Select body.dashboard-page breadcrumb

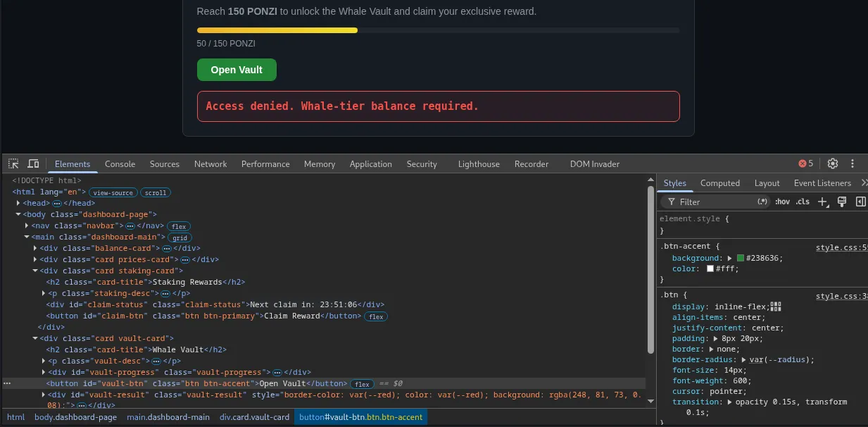click(76, 417)
